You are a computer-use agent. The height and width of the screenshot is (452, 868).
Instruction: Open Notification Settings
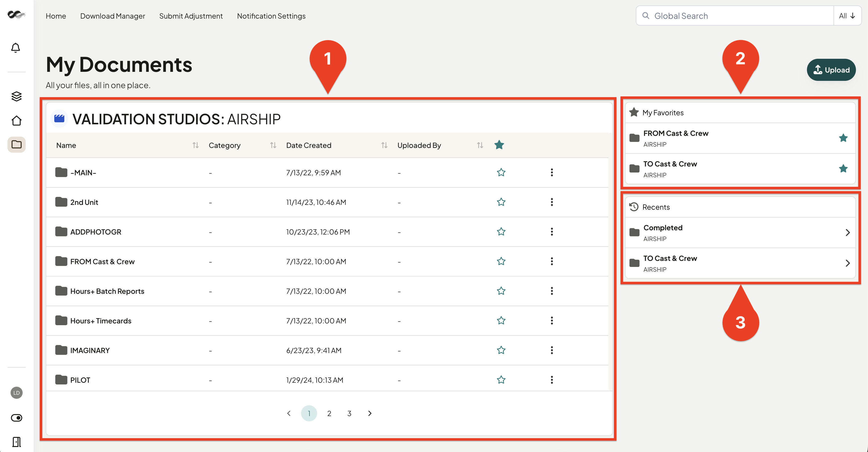pos(271,16)
